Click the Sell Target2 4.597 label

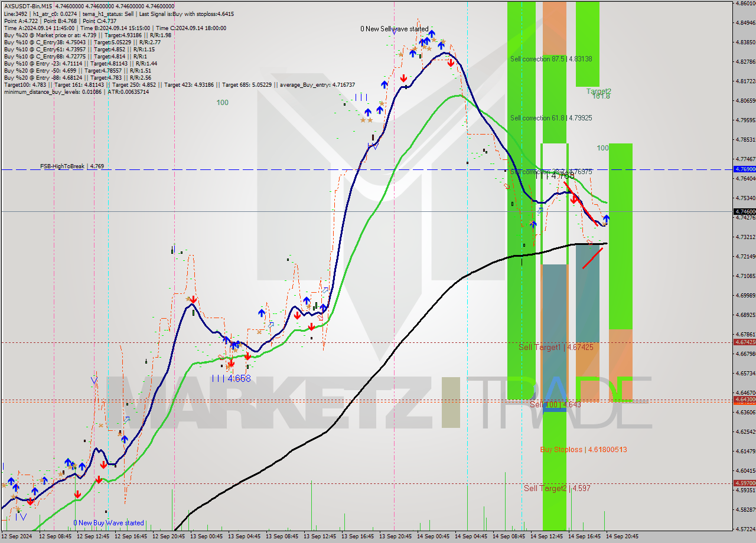(x=557, y=489)
